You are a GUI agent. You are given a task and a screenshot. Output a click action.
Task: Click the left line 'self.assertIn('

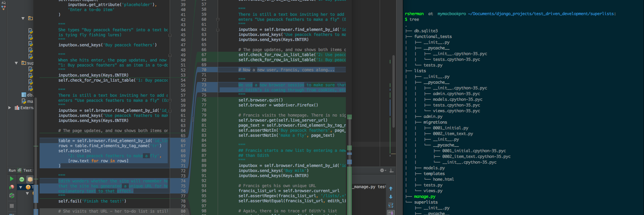coord(76,151)
